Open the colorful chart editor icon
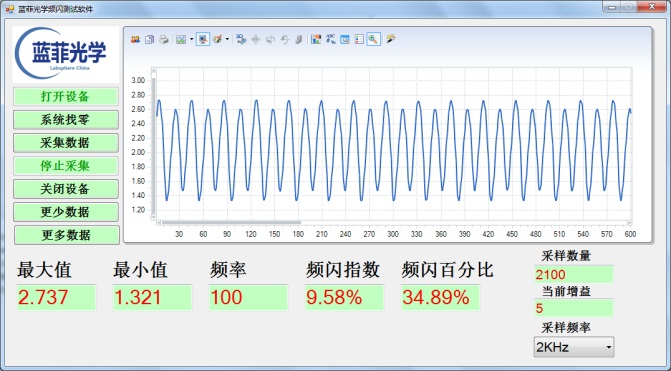This screenshot has width=671, height=371. pyautogui.click(x=316, y=39)
